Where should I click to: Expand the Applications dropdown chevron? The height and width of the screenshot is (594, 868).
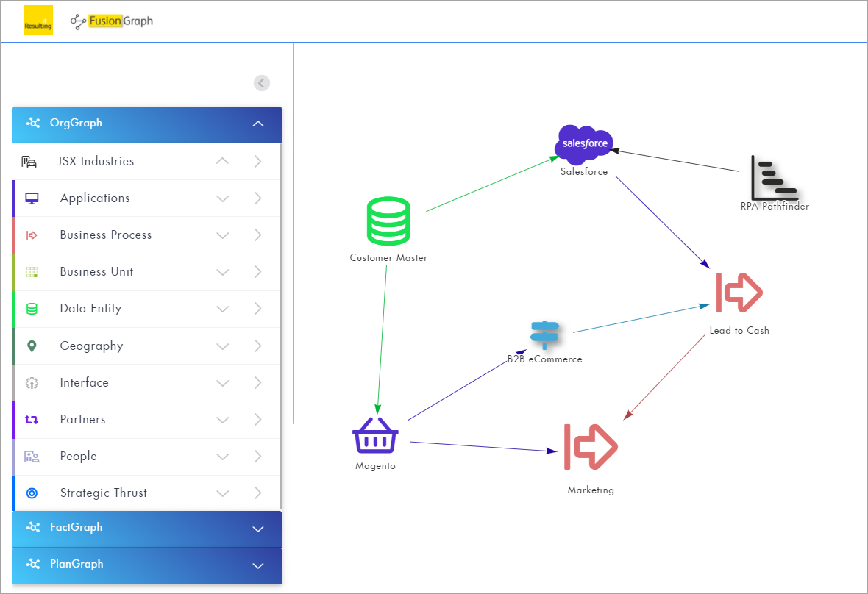(x=223, y=198)
